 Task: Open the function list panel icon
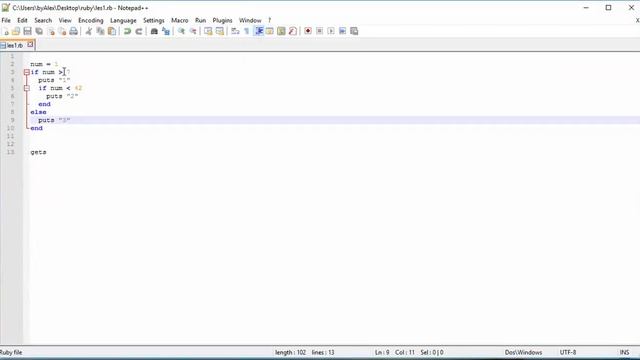pos(293,31)
